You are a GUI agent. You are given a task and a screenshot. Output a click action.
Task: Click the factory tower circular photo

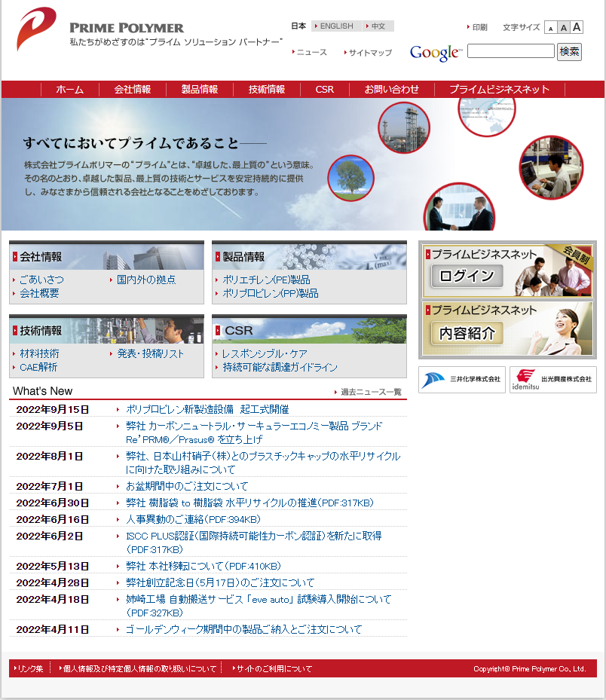click(x=404, y=127)
